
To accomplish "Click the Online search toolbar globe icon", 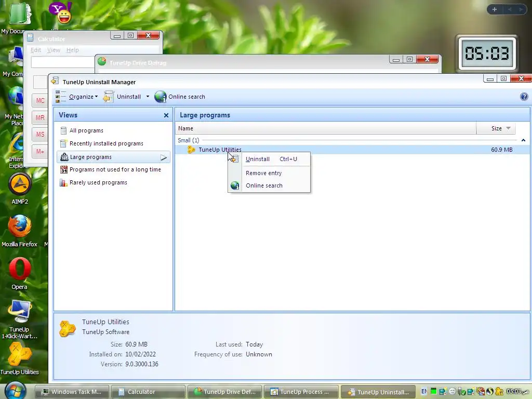I will pyautogui.click(x=160, y=97).
